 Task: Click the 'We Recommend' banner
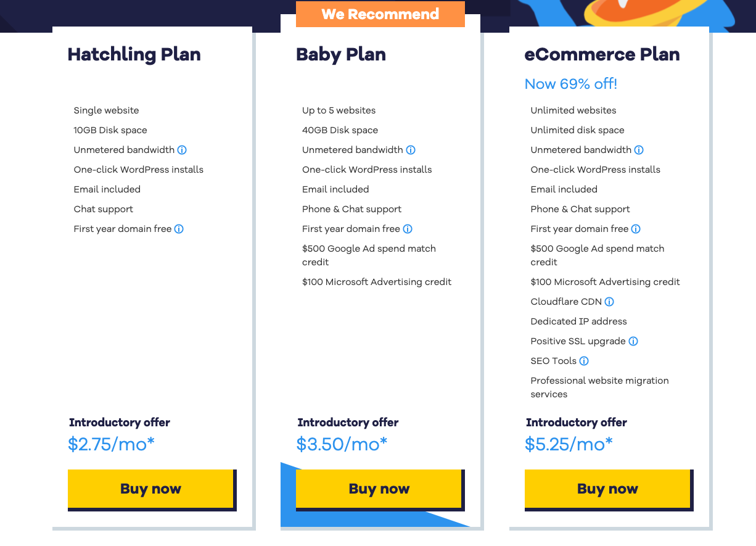pyautogui.click(x=380, y=14)
